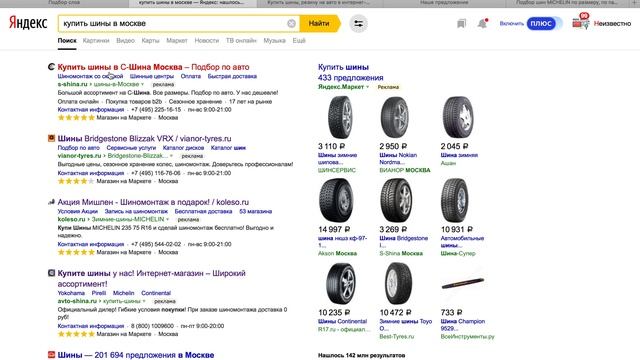Viewport: 640px width, 360px height.
Task: Expand s-shina.ru URL dropdown arrow
Action: (142, 84)
